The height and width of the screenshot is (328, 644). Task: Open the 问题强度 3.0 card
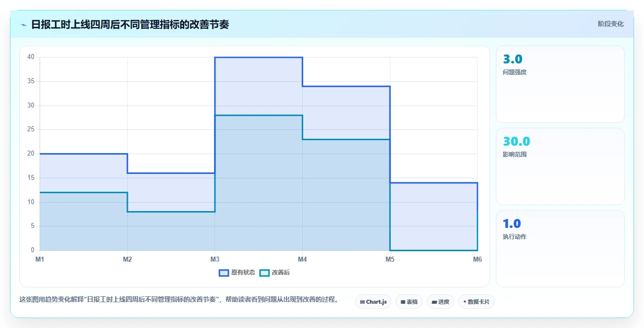(x=560, y=84)
